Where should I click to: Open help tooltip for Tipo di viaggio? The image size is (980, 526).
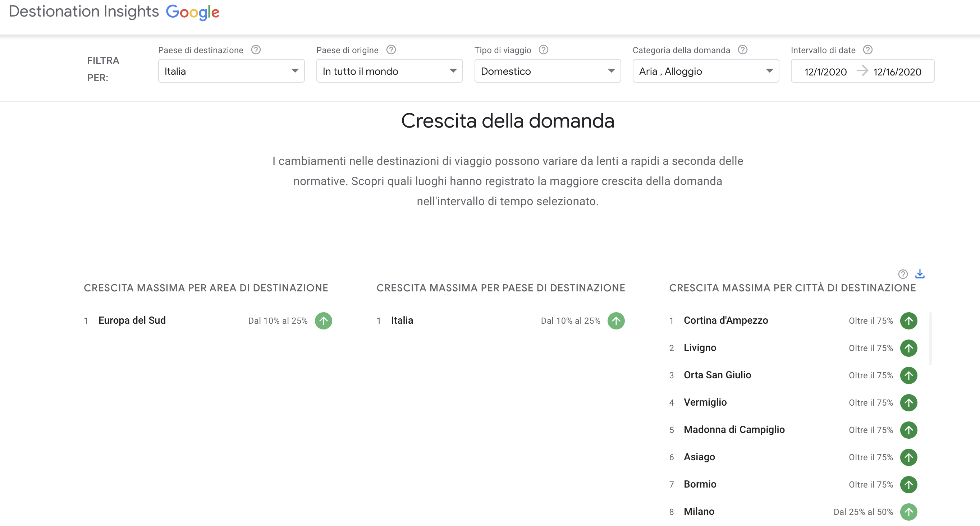click(x=544, y=50)
